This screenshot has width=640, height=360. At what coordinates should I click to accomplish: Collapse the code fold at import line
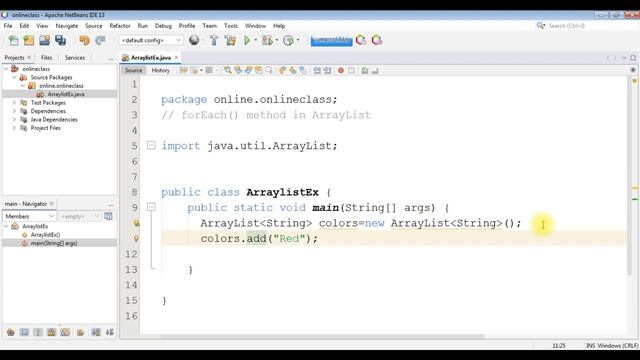(x=151, y=145)
